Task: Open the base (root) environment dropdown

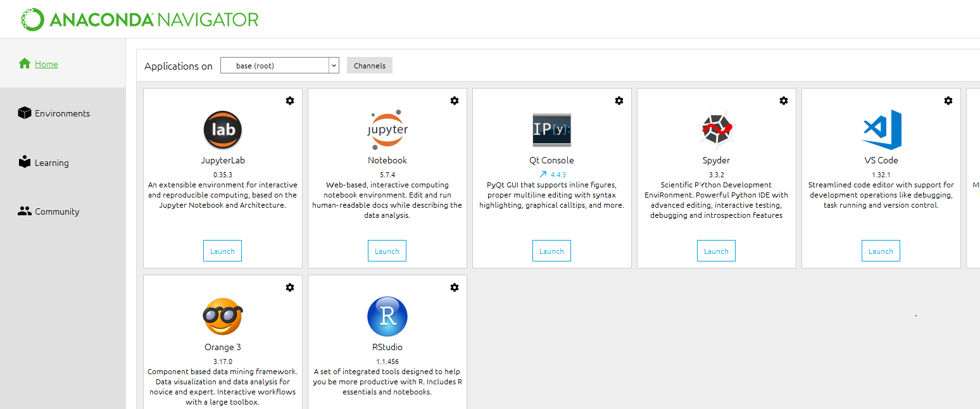Action: pos(280,65)
